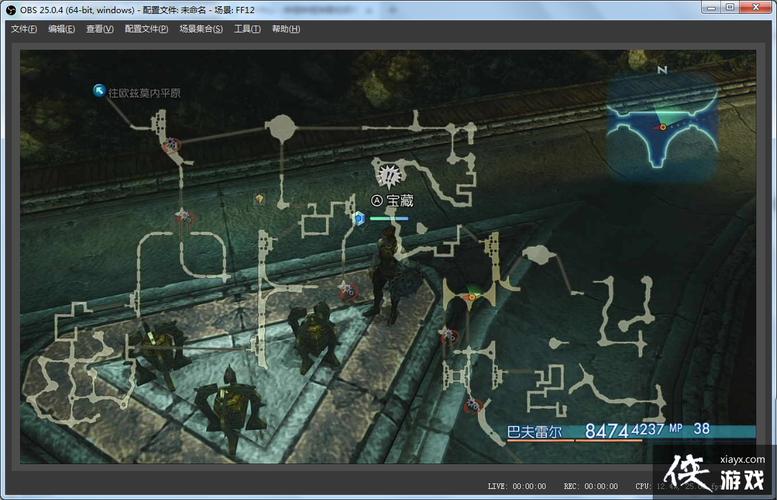
Task: Click the OBS logo in title bar
Action: coord(10,9)
